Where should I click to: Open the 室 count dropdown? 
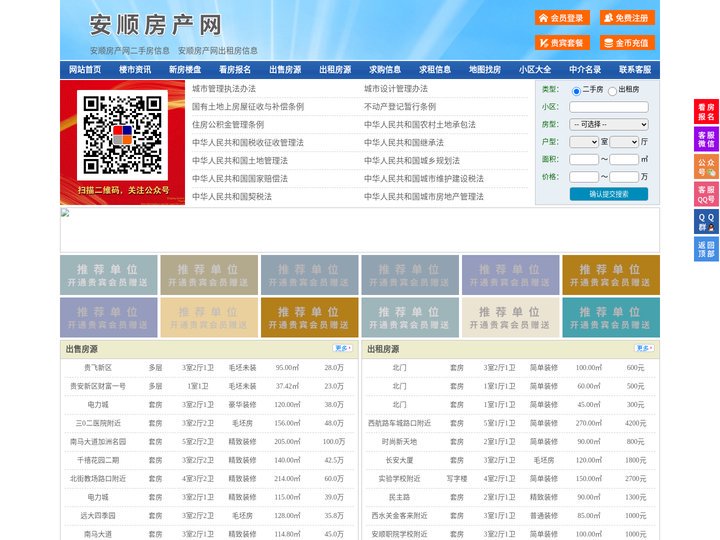(584, 142)
